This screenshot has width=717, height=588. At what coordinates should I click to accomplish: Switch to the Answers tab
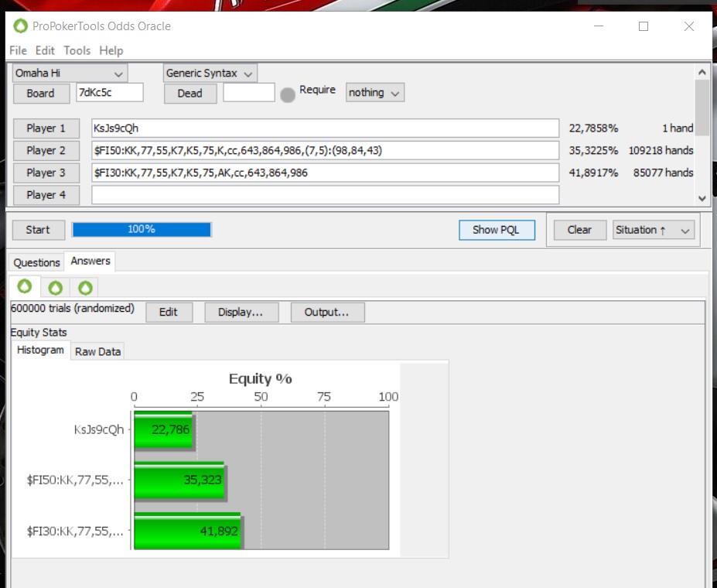tap(90, 261)
